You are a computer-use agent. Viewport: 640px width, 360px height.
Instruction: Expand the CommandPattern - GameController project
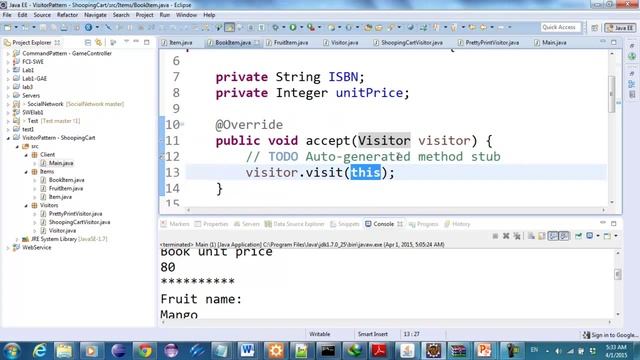point(8,53)
